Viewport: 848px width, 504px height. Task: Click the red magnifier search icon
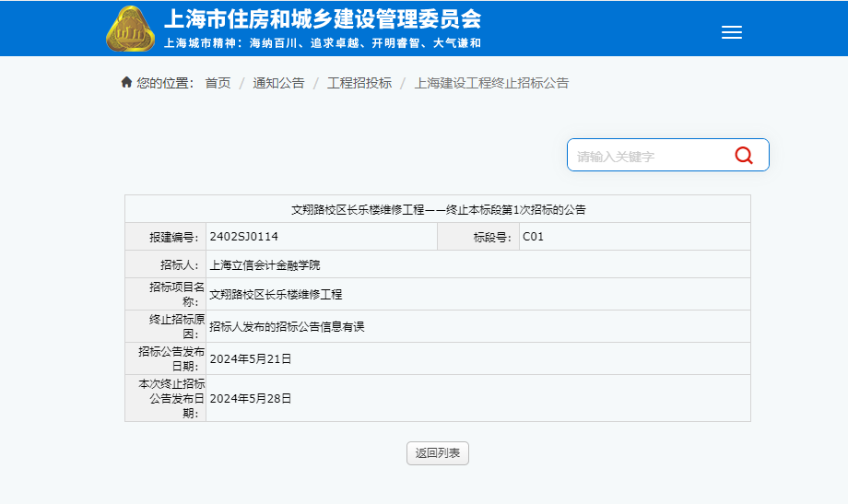(x=743, y=156)
